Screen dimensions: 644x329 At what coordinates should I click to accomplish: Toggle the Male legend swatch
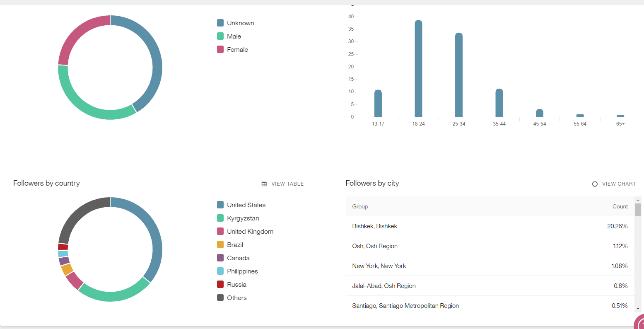[220, 36]
